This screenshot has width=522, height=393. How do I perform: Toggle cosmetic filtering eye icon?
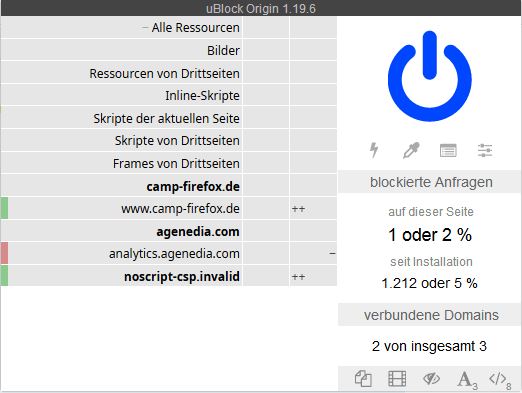[431, 379]
